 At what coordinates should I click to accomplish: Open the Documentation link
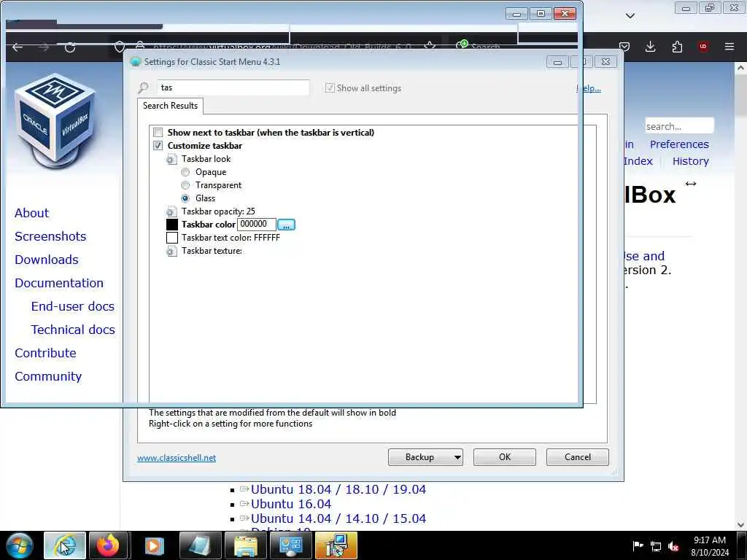pos(59,283)
